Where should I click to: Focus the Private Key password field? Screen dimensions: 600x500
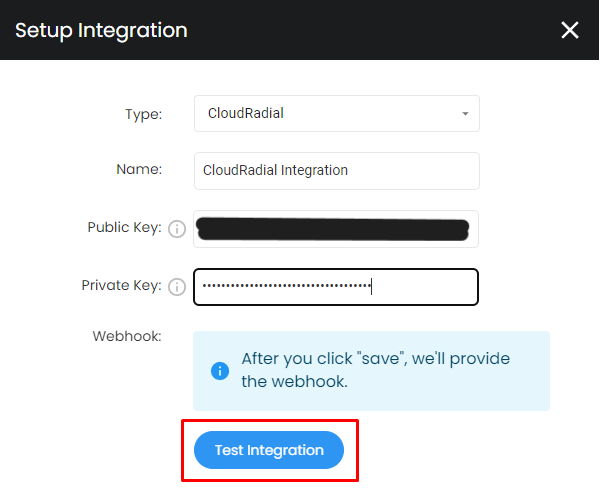(336, 287)
